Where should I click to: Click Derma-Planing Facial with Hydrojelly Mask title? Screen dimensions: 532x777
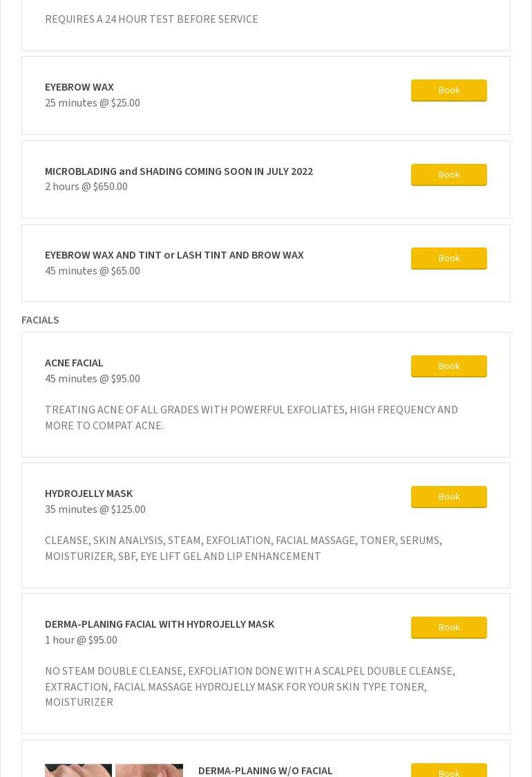point(160,624)
